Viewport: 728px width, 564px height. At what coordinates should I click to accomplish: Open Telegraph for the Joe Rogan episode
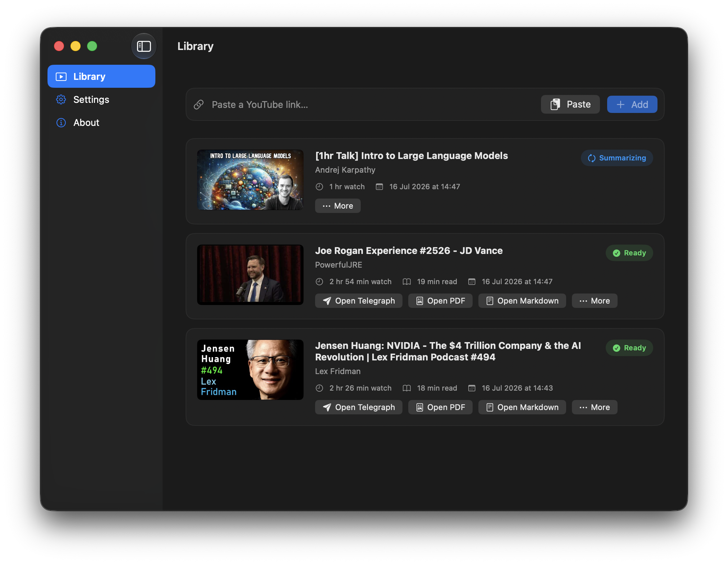click(x=359, y=301)
